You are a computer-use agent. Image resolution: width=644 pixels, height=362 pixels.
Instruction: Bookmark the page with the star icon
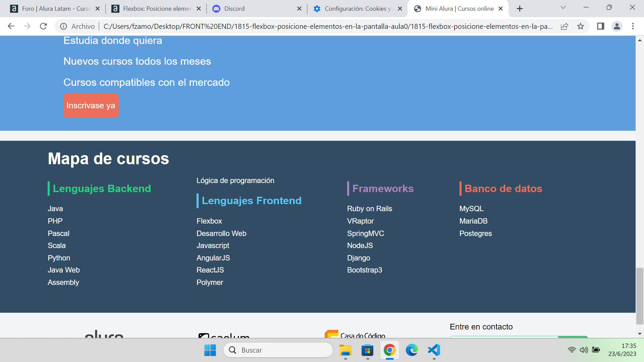tap(581, 26)
